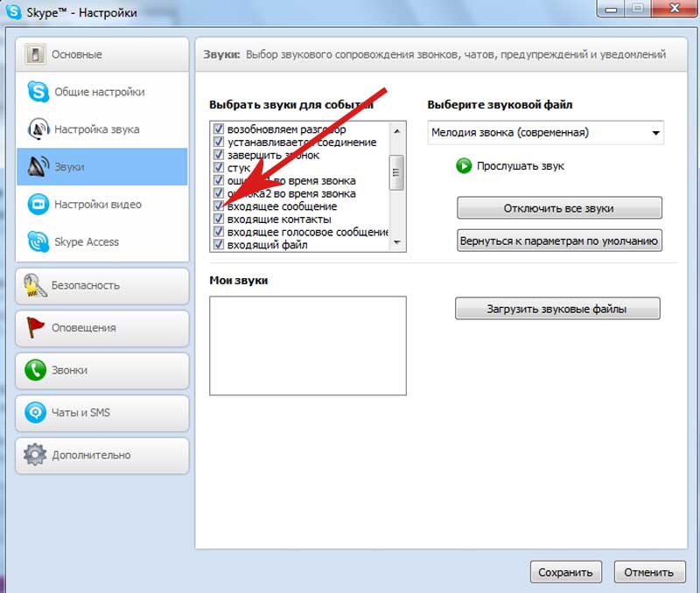The width and height of the screenshot is (700, 593).
Task: Uncheck 'возобновляем разговор' checkbox
Action: pyautogui.click(x=218, y=129)
